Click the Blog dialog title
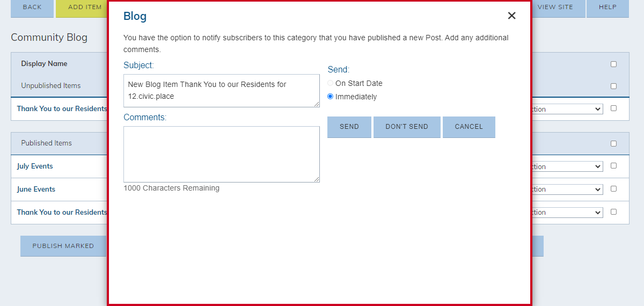644x306 pixels. click(x=135, y=16)
